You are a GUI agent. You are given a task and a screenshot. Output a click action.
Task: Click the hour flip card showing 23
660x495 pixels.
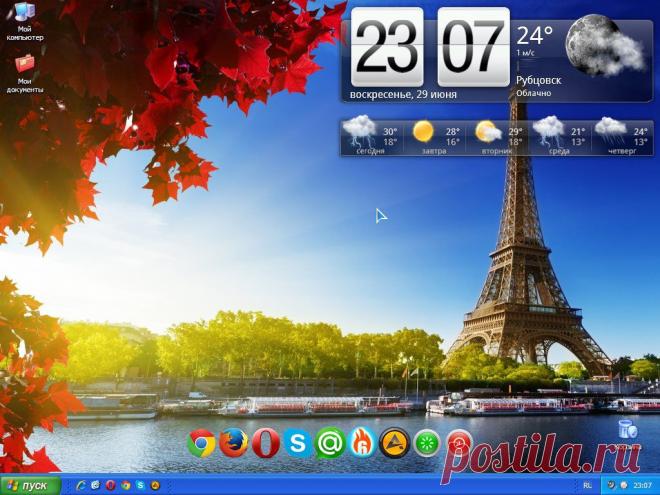(x=387, y=47)
